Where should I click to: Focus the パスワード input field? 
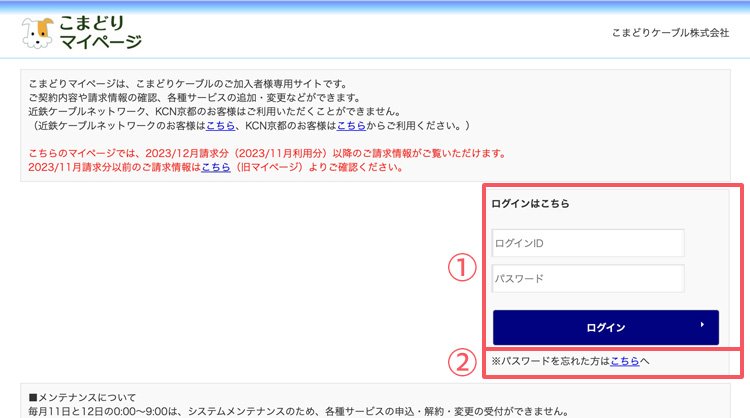coord(588,278)
